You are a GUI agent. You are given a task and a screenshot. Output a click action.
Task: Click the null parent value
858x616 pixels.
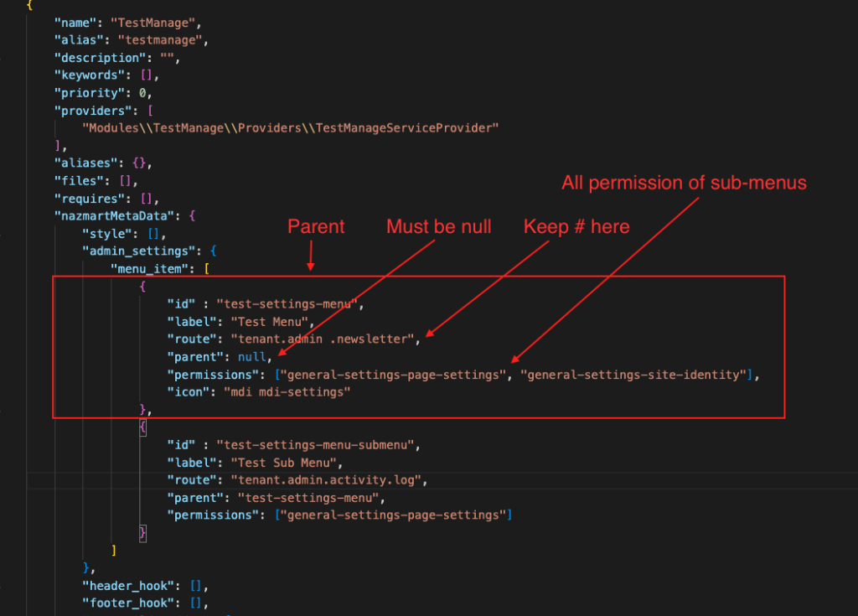[x=251, y=357]
